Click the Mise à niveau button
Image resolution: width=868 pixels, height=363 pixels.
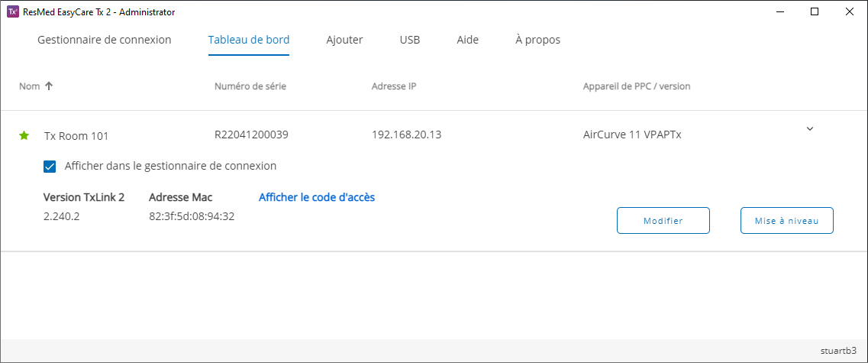coord(786,221)
